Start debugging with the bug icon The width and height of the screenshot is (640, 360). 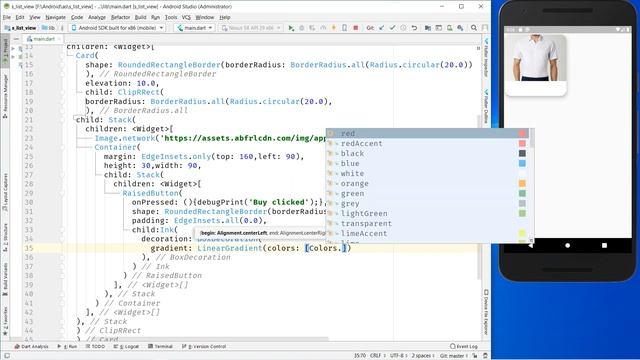pyautogui.click(x=302, y=28)
